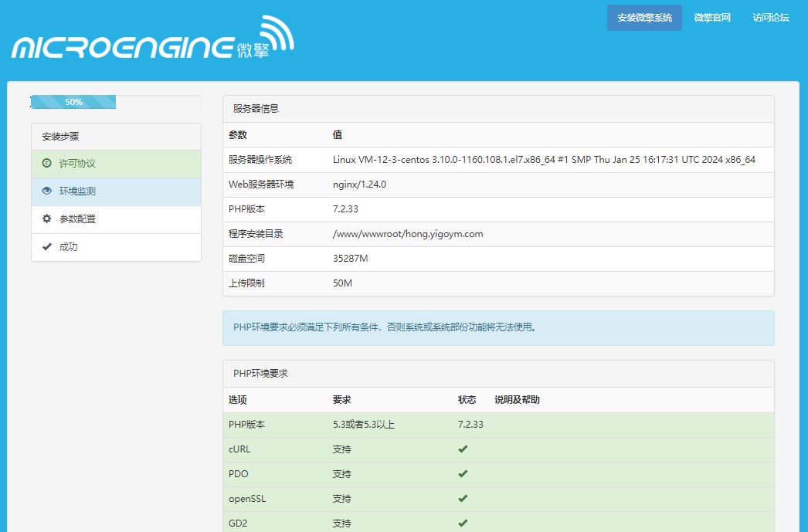808x532 pixels.
Task: Click the green check for GD2 support
Action: coord(462,523)
